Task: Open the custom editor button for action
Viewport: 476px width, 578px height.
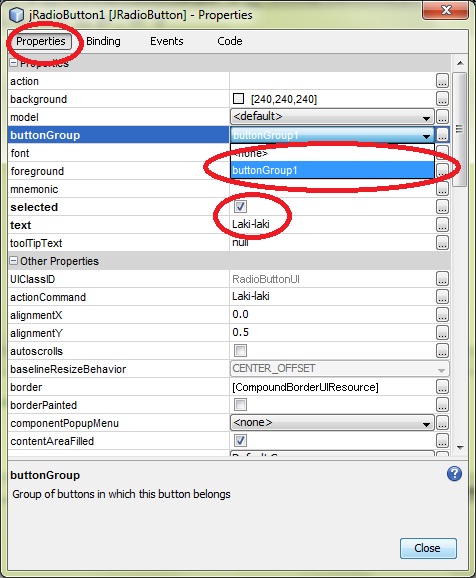Action: point(442,81)
